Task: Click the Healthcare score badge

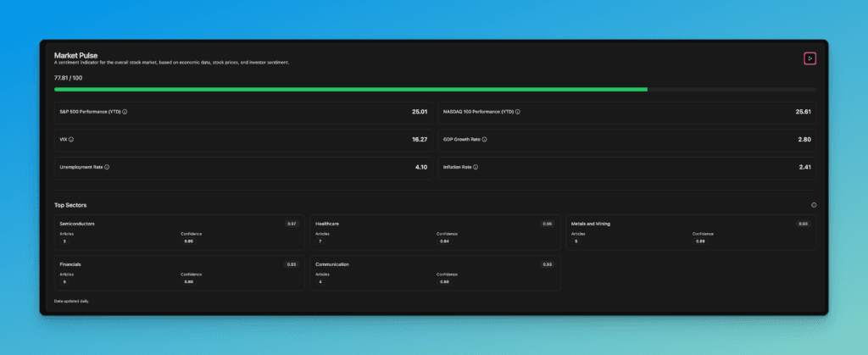Action: 548,224
